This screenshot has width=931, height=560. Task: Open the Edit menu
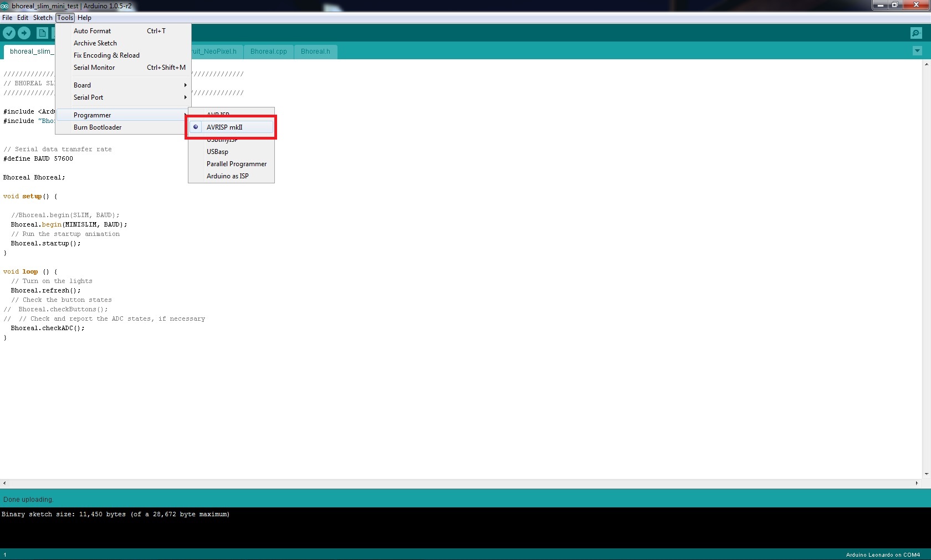click(23, 18)
